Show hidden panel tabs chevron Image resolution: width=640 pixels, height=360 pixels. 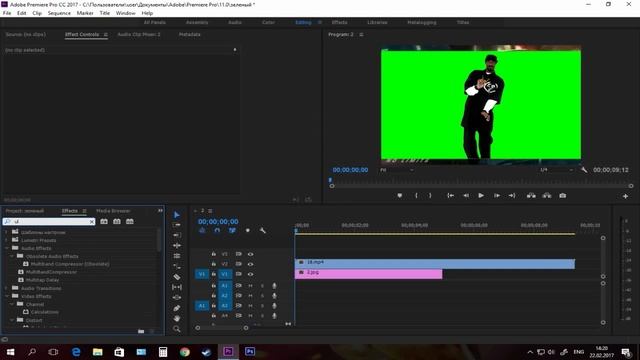[160, 211]
